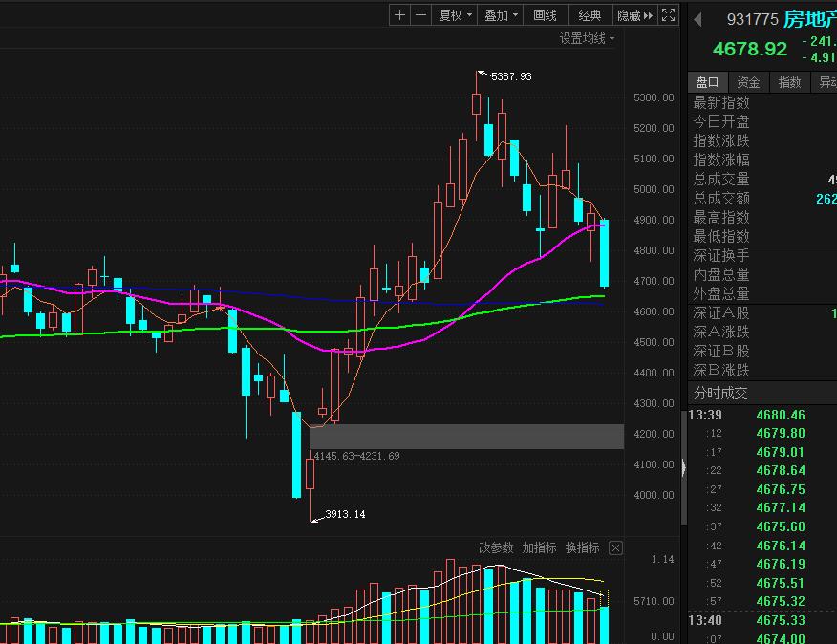Open the 叠加 overlay dropdown
837x644 pixels.
[x=501, y=15]
